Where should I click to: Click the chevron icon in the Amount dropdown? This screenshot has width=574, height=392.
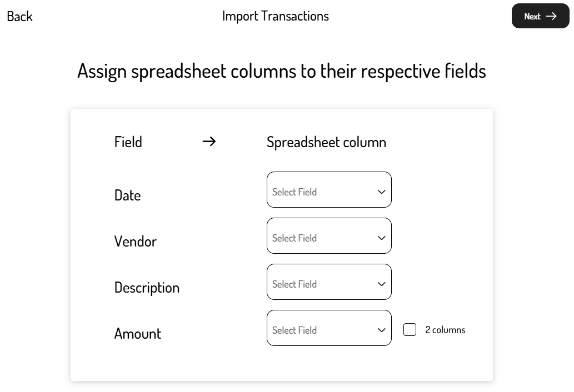381,330
